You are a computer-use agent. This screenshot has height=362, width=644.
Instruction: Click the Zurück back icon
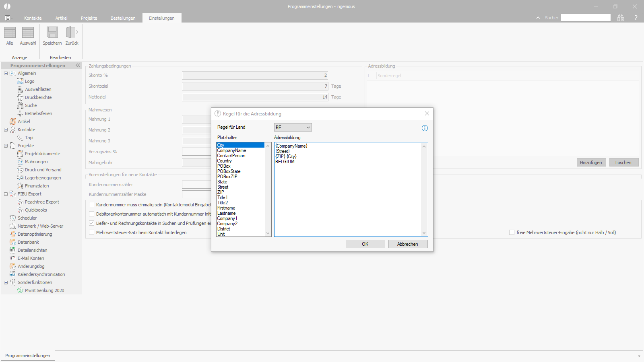pos(72,33)
